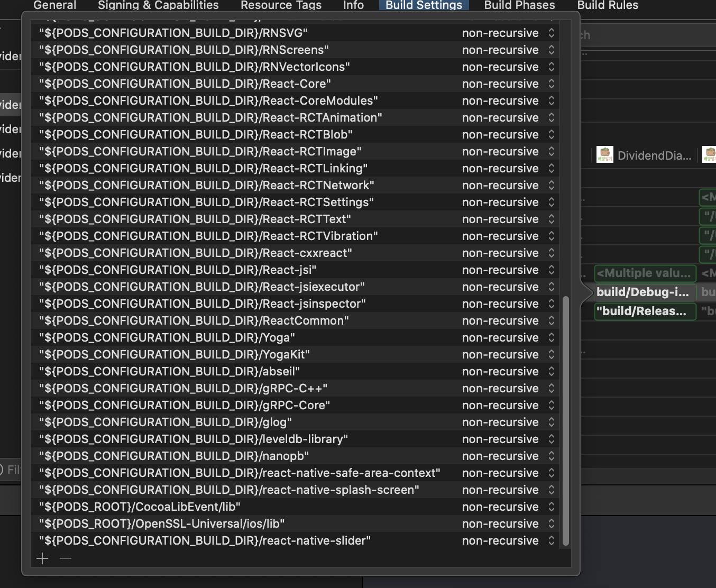Open the Build Rules tab

[x=608, y=5]
